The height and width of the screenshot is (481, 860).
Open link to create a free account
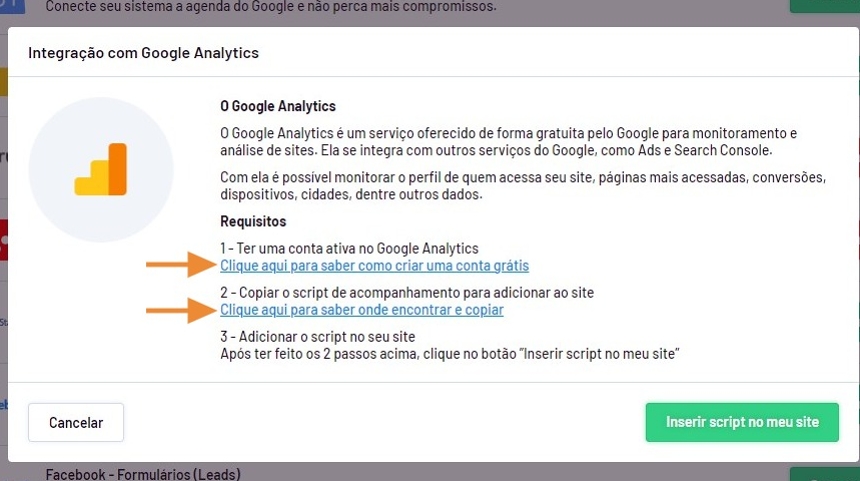(374, 266)
